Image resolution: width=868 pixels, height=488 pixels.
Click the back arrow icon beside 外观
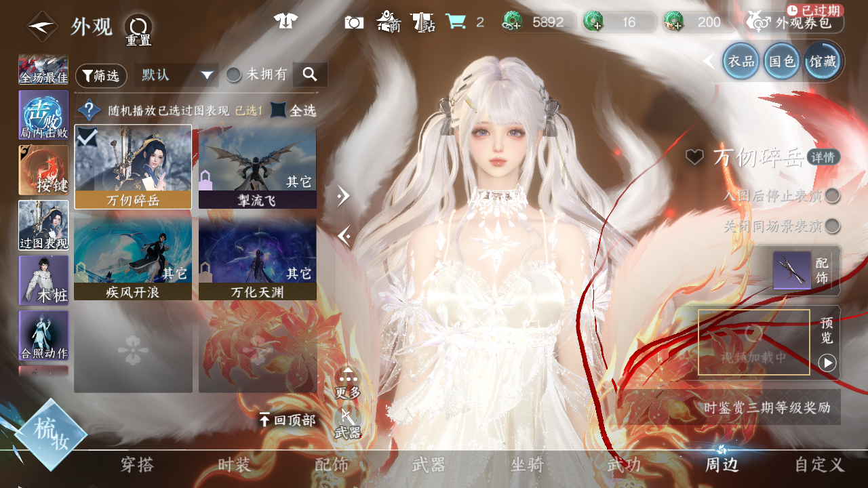pos(42,26)
